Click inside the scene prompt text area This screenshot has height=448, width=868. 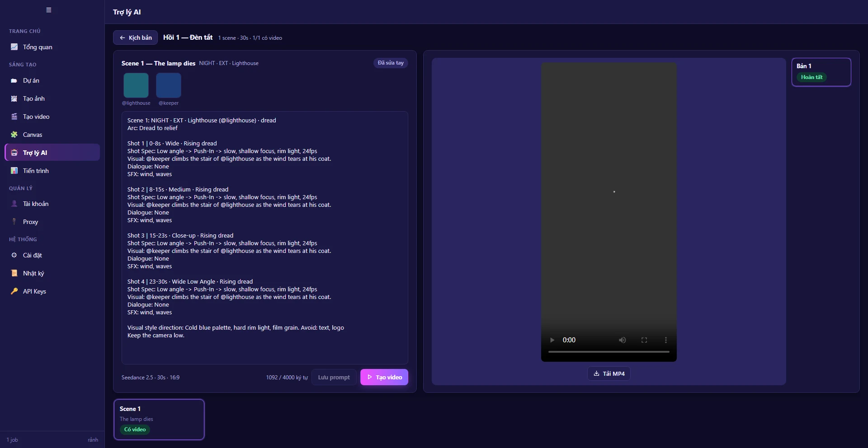point(265,238)
